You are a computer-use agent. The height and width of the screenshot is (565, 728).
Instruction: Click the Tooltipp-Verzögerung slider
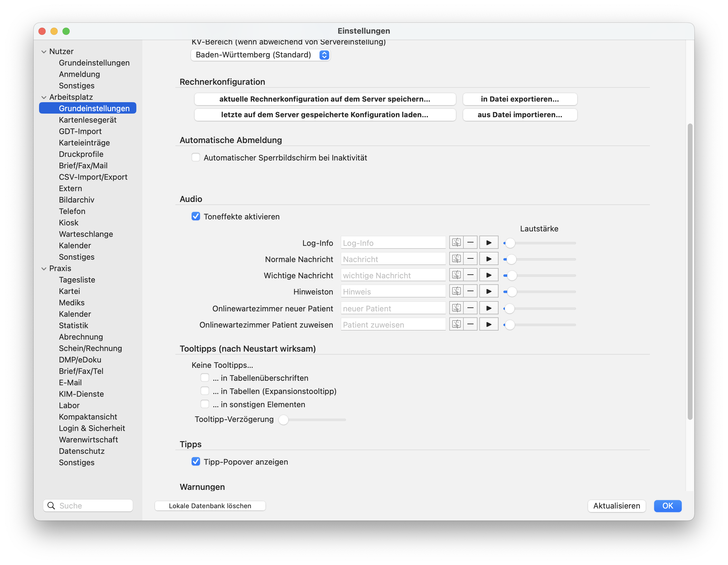pyautogui.click(x=312, y=420)
